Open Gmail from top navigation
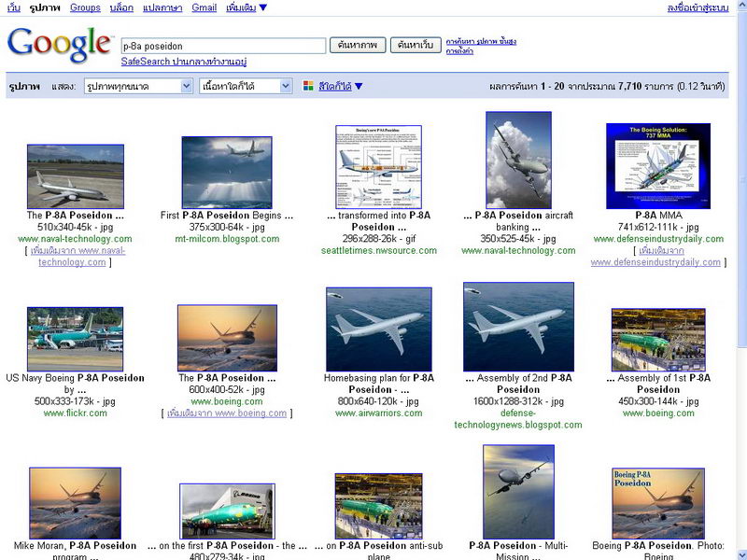The image size is (747, 560). (204, 7)
